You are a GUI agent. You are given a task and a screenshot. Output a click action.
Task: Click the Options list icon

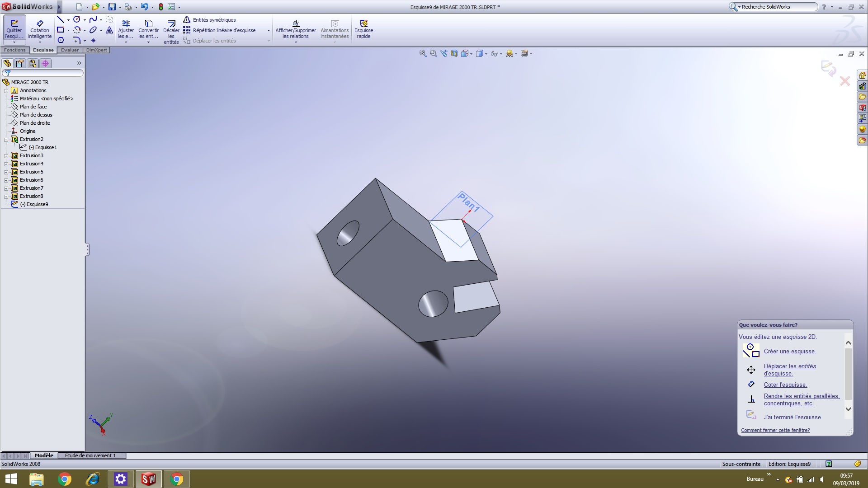tap(171, 7)
